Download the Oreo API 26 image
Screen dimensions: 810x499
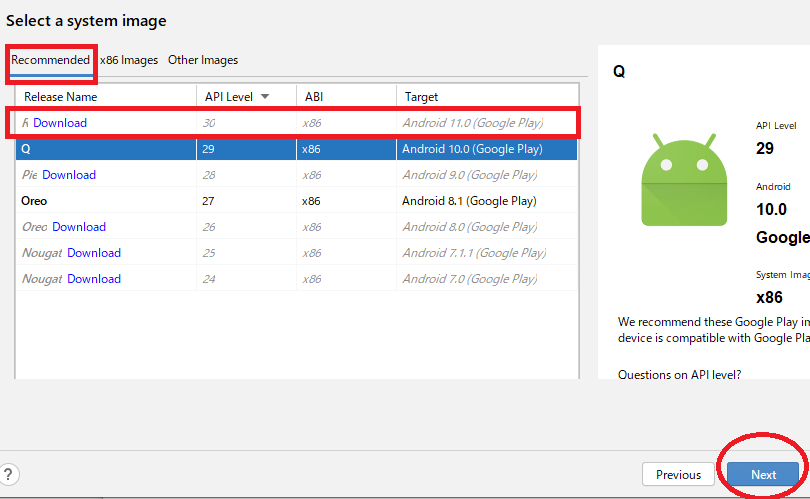point(79,227)
